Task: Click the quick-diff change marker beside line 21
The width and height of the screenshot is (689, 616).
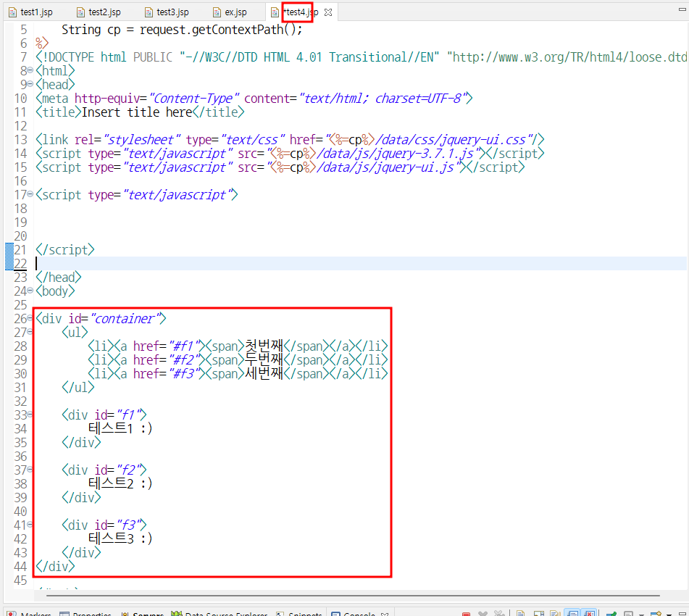Action: tap(9, 250)
